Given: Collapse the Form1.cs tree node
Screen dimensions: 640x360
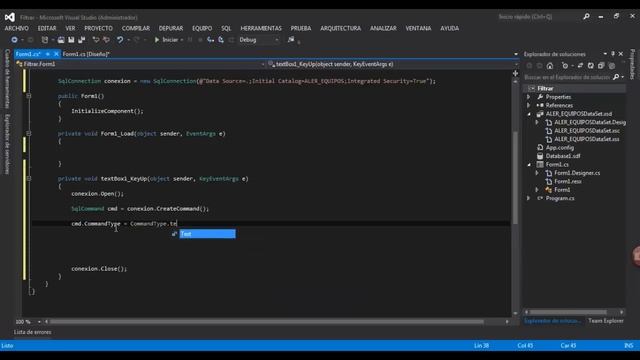Looking at the screenshot, I should pyautogui.click(x=529, y=164).
